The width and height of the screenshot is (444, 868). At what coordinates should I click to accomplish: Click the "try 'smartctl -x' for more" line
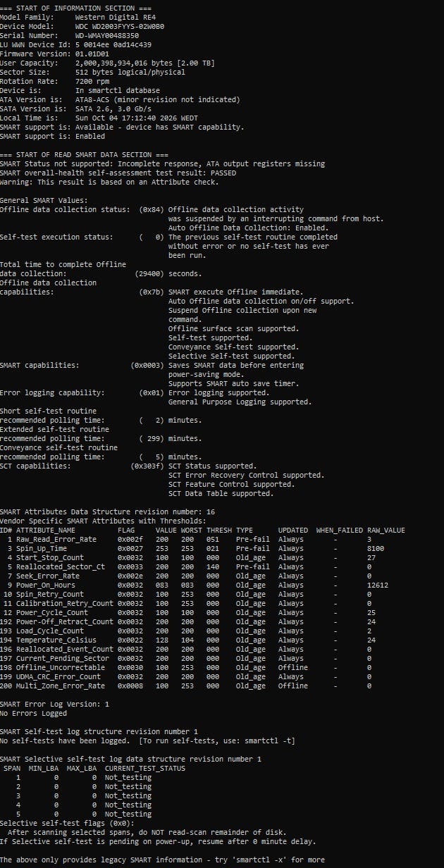270,860
